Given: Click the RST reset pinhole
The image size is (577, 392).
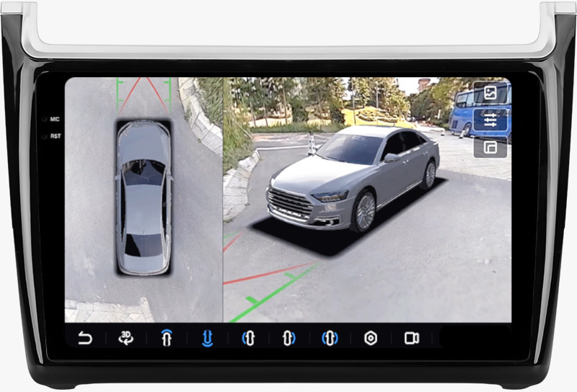Looking at the screenshot, I should [44, 136].
